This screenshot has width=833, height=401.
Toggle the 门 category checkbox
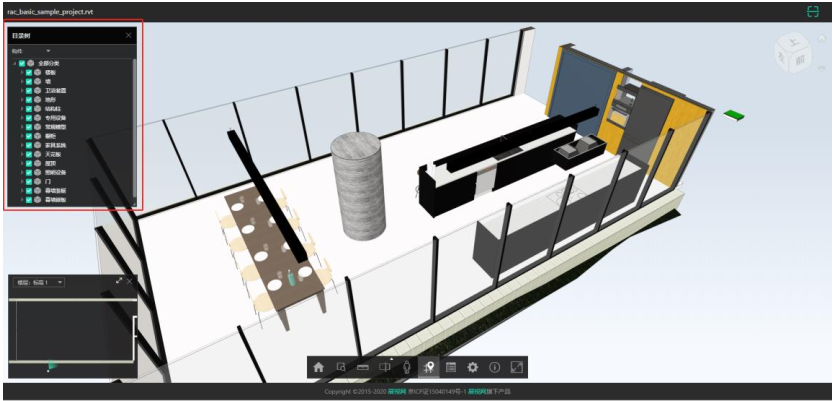(x=29, y=182)
